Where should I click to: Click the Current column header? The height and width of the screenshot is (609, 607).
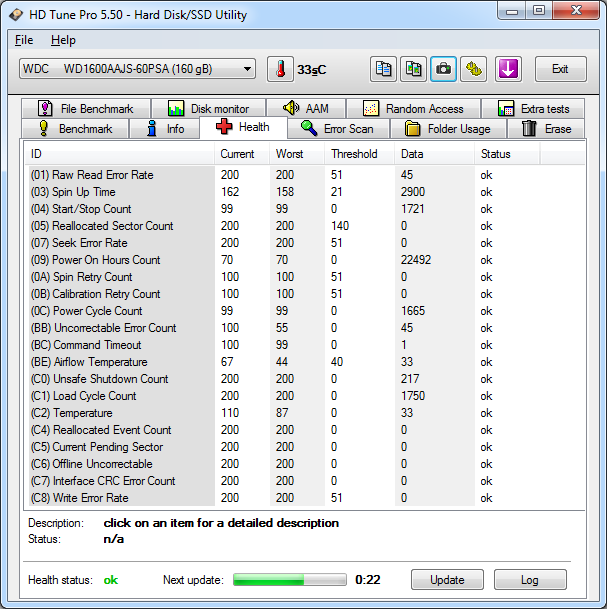(x=242, y=154)
